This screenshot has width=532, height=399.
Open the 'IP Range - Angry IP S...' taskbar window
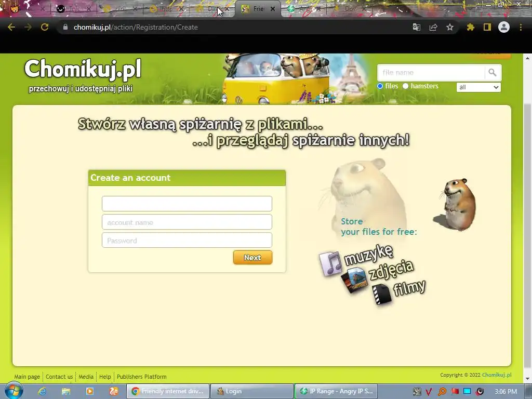(336, 391)
